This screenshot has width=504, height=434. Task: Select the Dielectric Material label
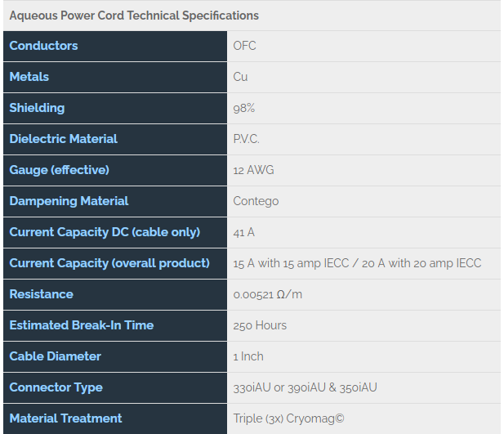point(64,139)
